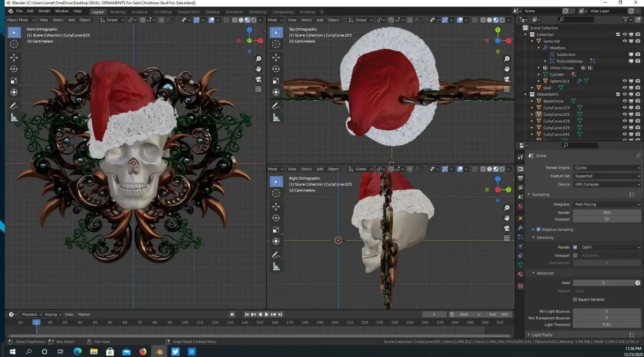
Task: Expand the Light Paths panel
Action: [542, 334]
